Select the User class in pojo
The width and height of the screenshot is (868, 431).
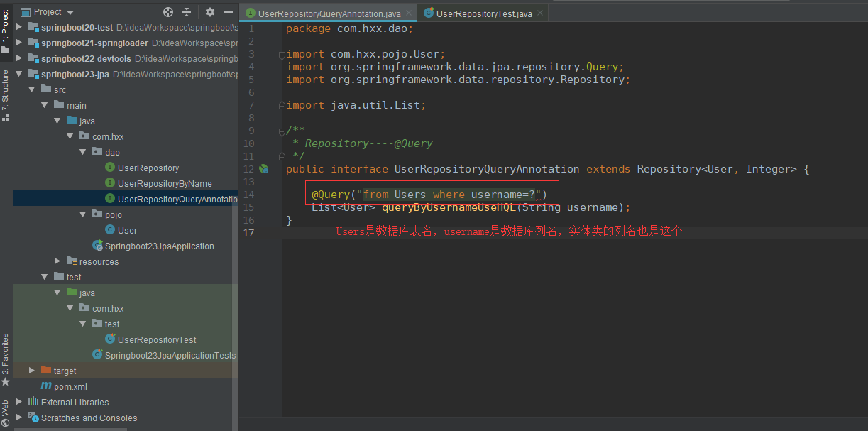click(128, 230)
